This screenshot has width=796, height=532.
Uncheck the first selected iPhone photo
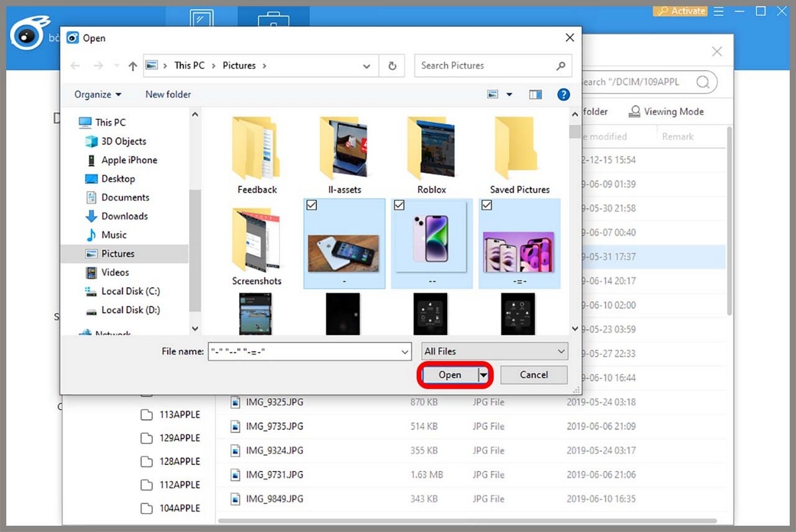[312, 205]
